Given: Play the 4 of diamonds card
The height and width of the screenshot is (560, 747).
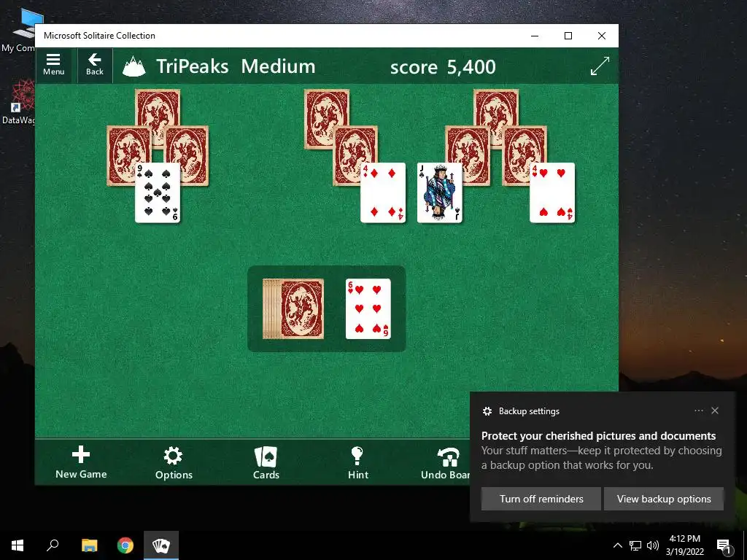Looking at the screenshot, I should tap(383, 192).
